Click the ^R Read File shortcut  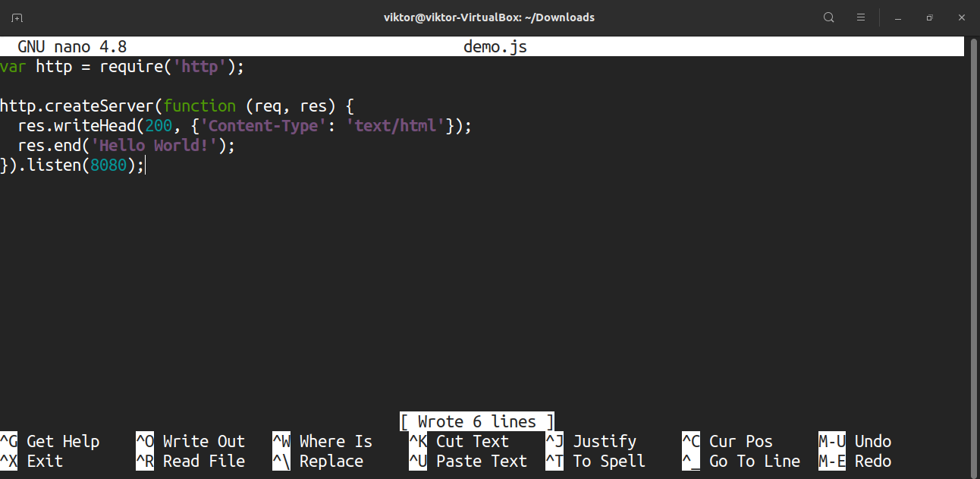tap(190, 462)
